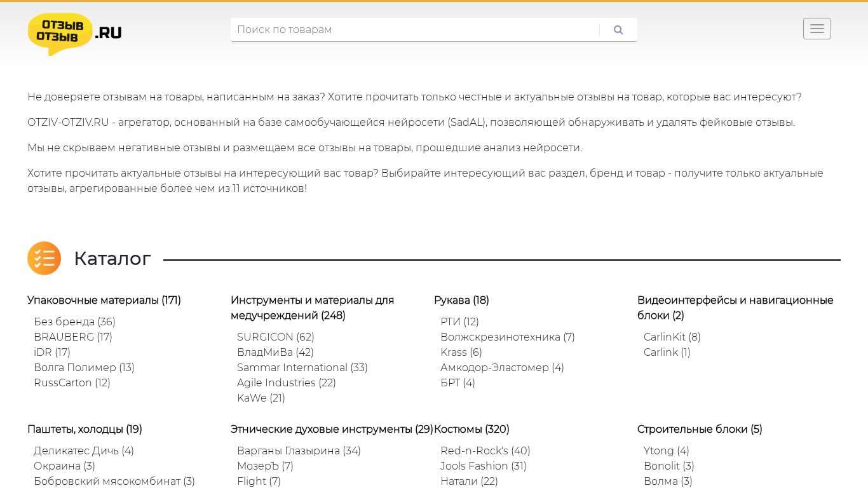Click the paragraph starting 'Мы не скрываем'

(304, 148)
